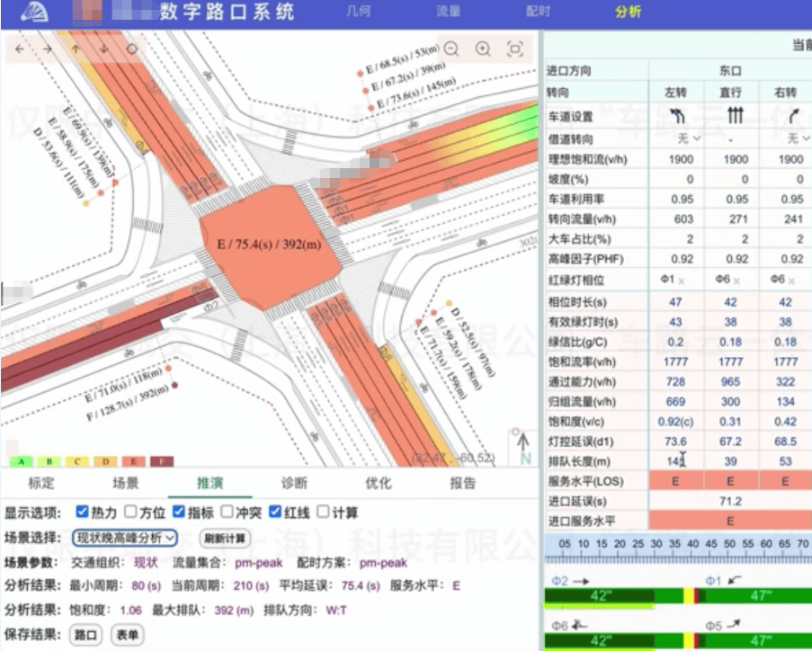Image resolution: width=812 pixels, height=651 pixels.
Task: Pan map left with left arrow icon
Action: tap(21, 49)
